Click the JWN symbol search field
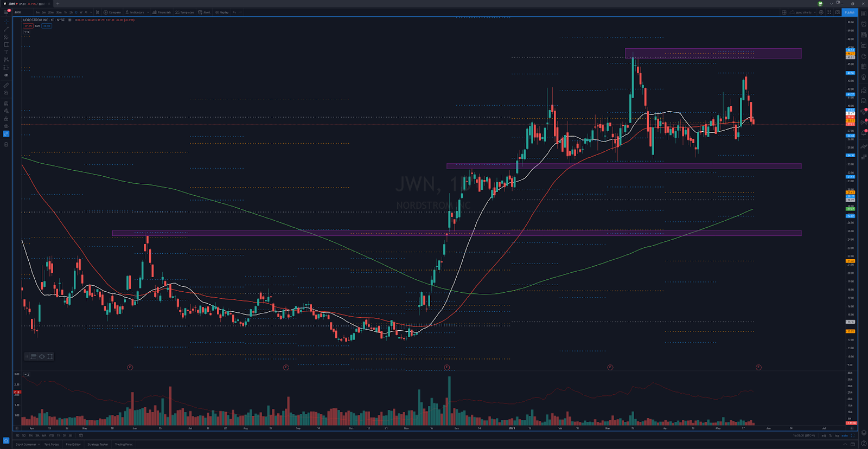Viewport: 868px width, 449px height. click(x=23, y=12)
